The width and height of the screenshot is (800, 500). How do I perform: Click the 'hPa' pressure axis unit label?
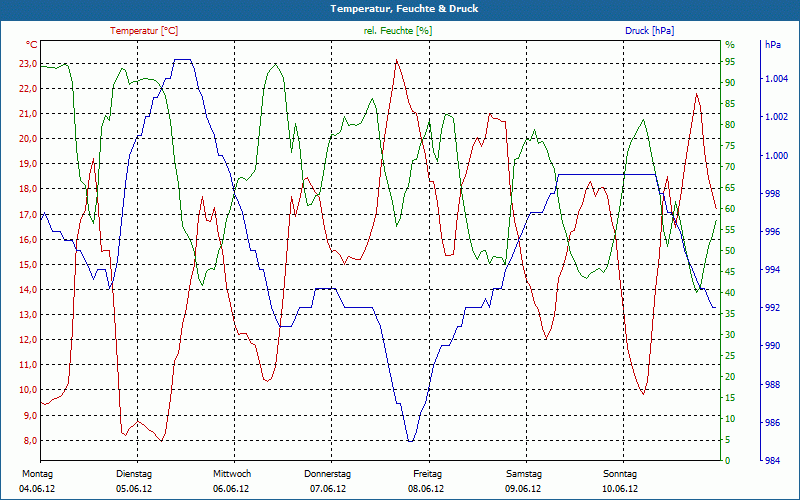772,44
